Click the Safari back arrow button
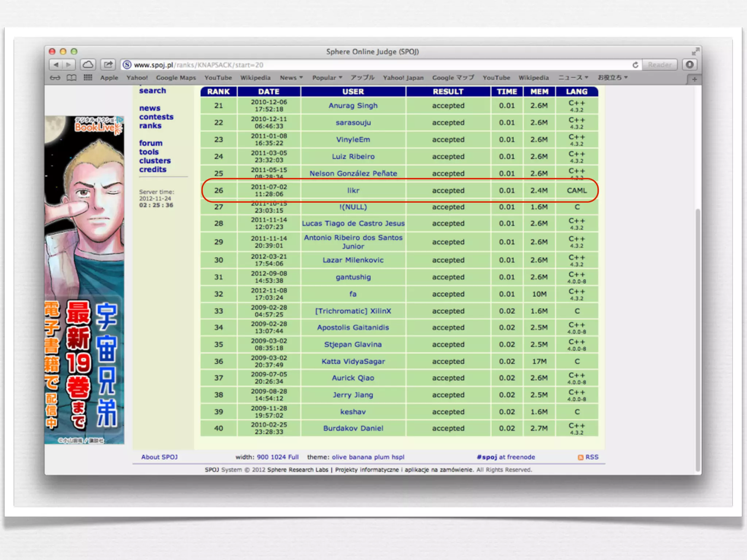 pyautogui.click(x=56, y=65)
